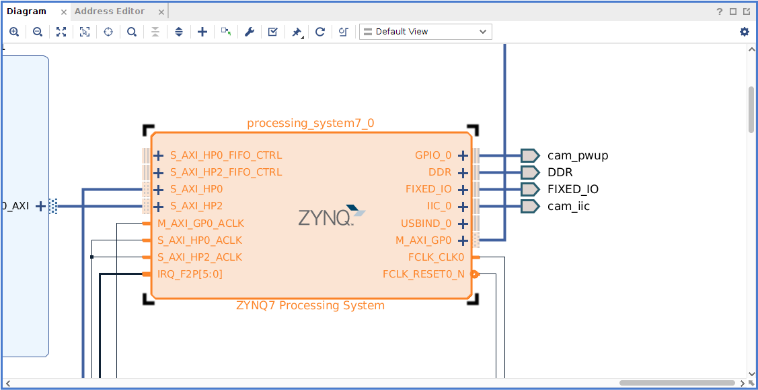Select the FIXED_IO external port symbol

[530, 189]
